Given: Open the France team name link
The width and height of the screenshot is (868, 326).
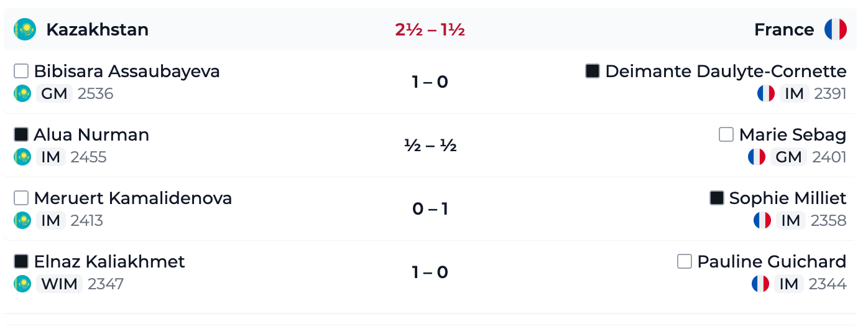Looking at the screenshot, I should 784,29.
